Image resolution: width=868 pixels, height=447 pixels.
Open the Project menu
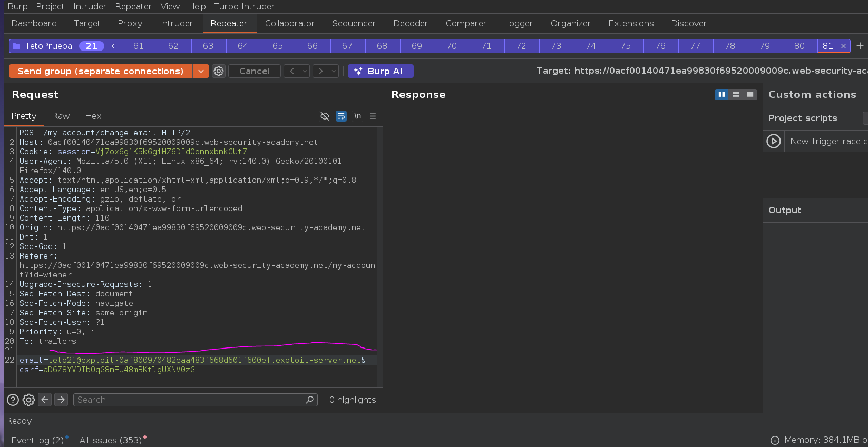50,6
